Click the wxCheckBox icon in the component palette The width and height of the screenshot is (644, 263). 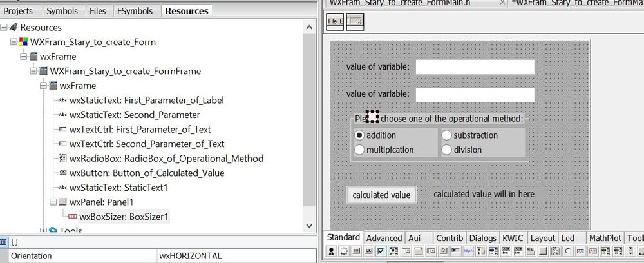click(381, 251)
